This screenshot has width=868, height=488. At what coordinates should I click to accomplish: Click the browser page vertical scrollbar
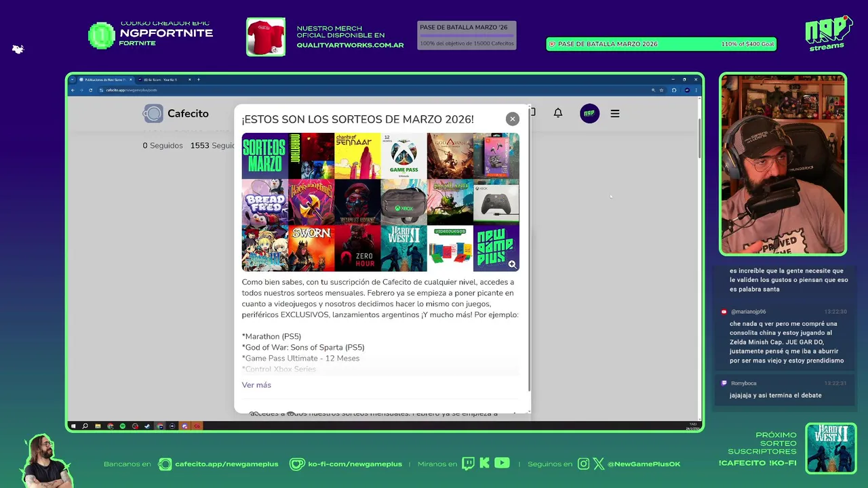699,139
